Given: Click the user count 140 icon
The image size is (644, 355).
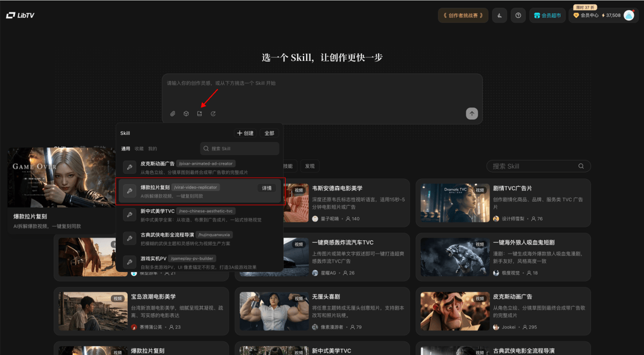Looking at the screenshot, I should pos(348,219).
